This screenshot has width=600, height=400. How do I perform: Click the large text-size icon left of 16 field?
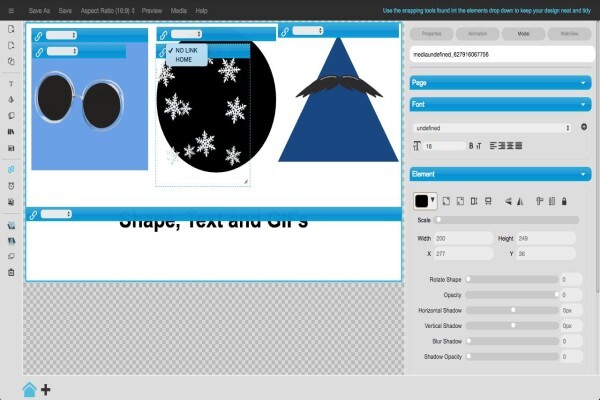[417, 146]
